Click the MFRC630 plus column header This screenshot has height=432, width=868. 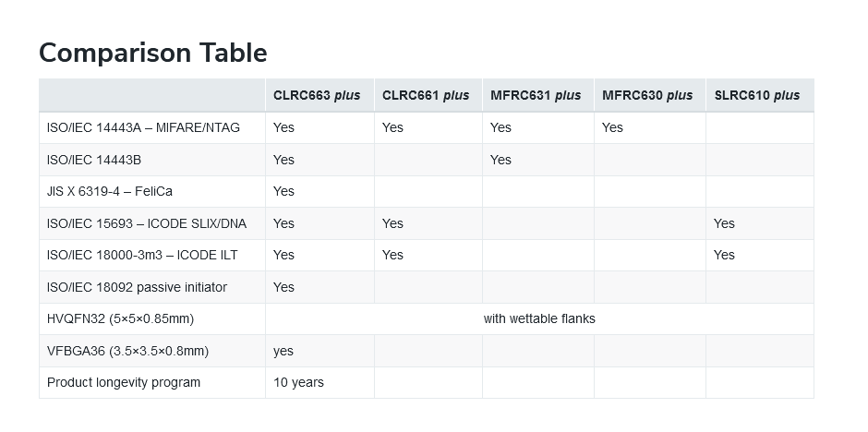coord(647,95)
